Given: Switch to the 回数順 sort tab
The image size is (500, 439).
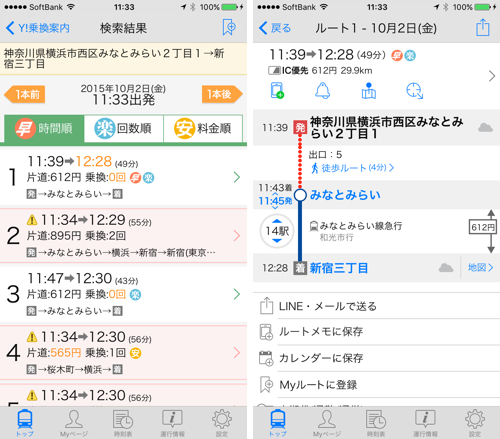Looking at the screenshot, I should [124, 129].
